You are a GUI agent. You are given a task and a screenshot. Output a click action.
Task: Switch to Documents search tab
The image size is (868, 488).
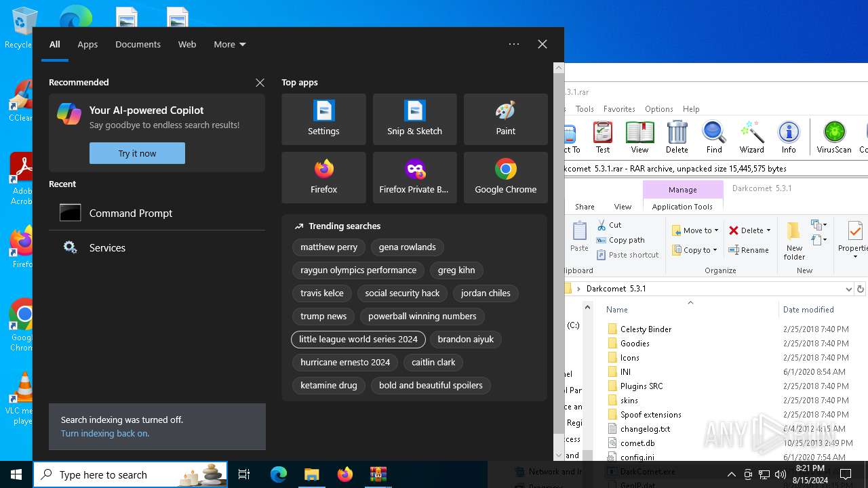click(138, 44)
